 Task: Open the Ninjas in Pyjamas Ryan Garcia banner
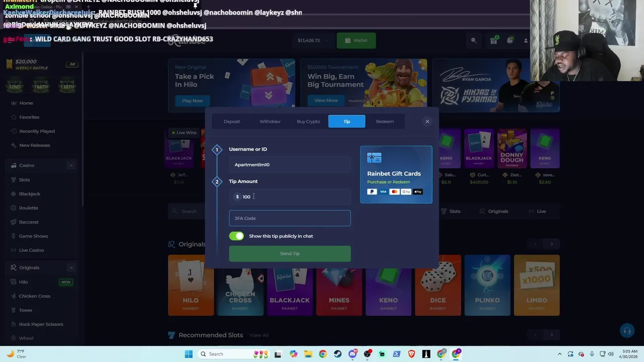(496, 85)
